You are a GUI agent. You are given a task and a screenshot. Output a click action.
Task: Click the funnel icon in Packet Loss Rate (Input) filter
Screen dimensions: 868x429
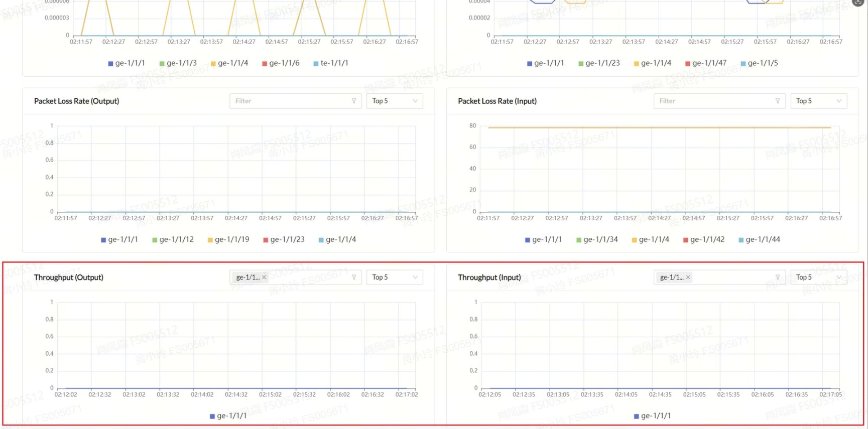coord(778,101)
